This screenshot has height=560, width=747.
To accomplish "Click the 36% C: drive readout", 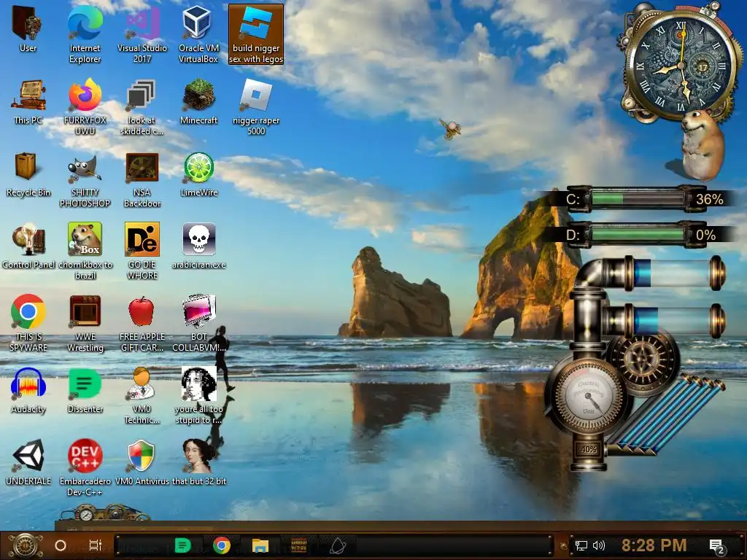I will click(709, 199).
